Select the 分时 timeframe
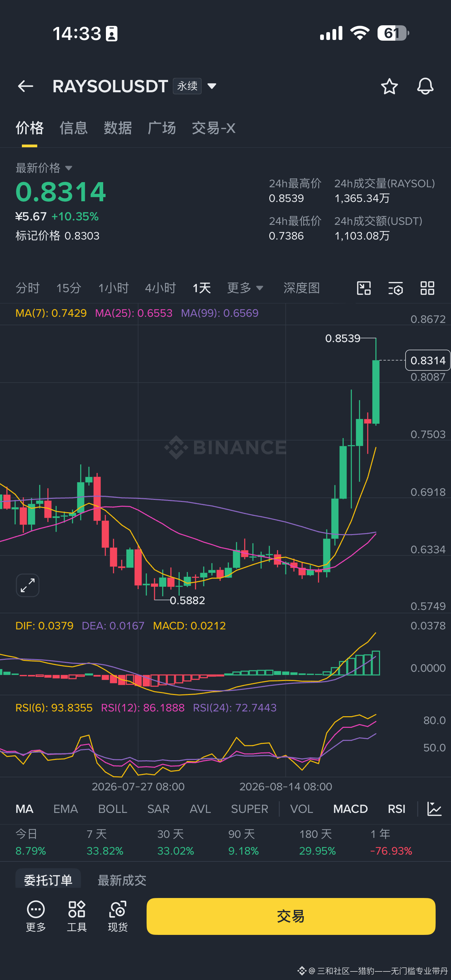Image resolution: width=451 pixels, height=980 pixels. tap(27, 288)
